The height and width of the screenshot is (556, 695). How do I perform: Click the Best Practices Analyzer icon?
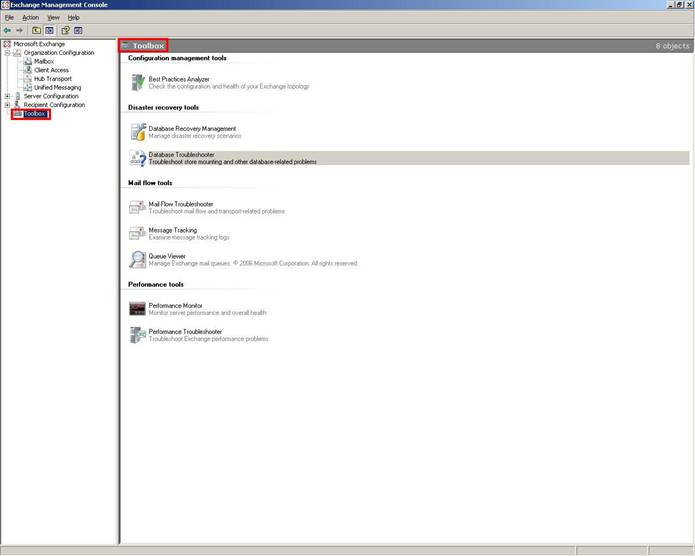pos(138,82)
